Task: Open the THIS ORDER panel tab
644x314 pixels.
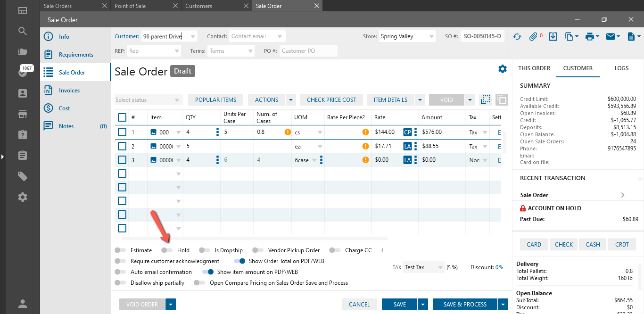Action: 534,68
